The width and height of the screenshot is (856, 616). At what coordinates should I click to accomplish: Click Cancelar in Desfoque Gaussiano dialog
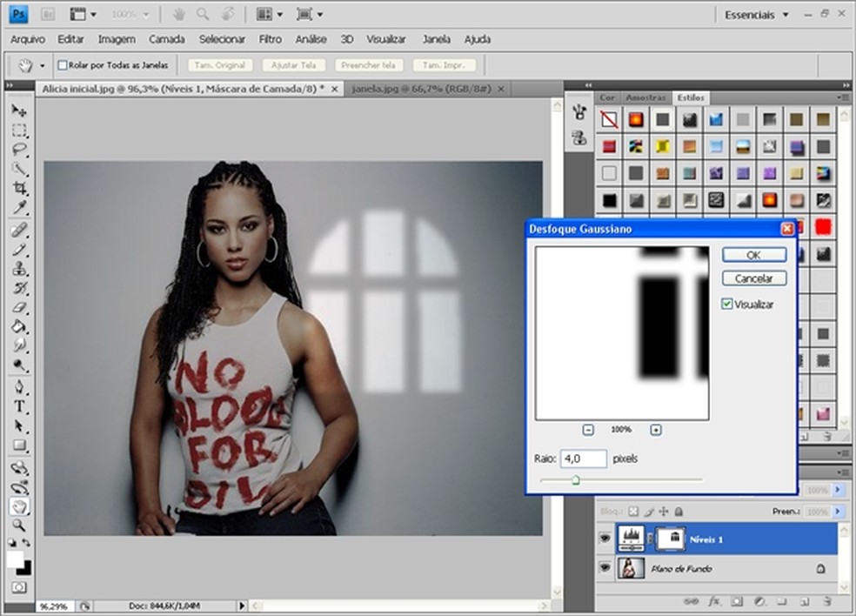point(754,278)
